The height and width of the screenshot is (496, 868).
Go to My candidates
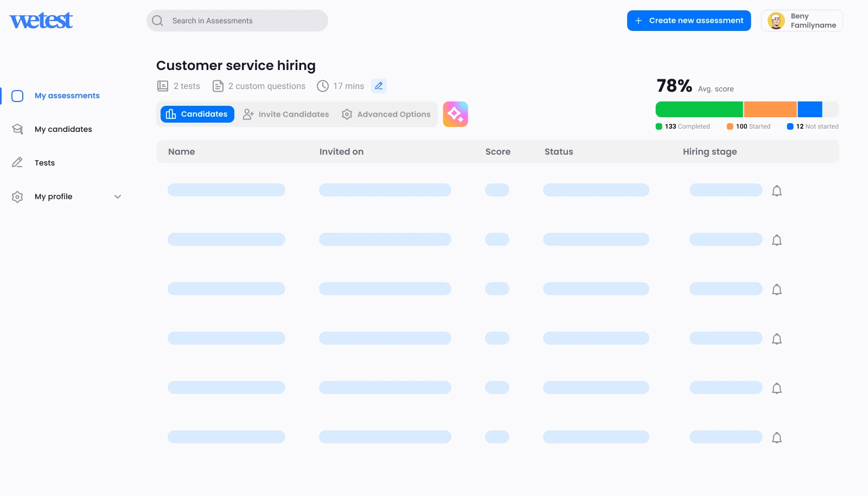click(63, 129)
